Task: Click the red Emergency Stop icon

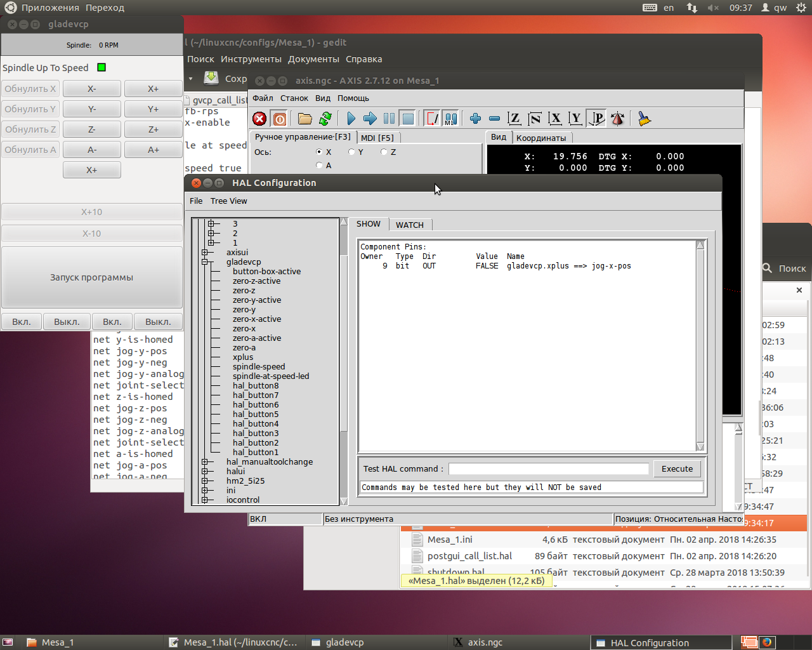Action: pyautogui.click(x=259, y=119)
